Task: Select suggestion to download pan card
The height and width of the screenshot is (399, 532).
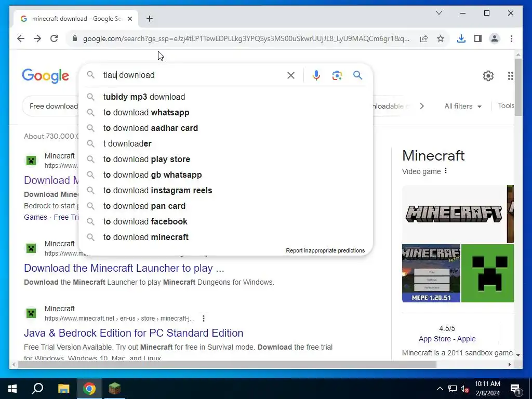Action: [225, 206]
